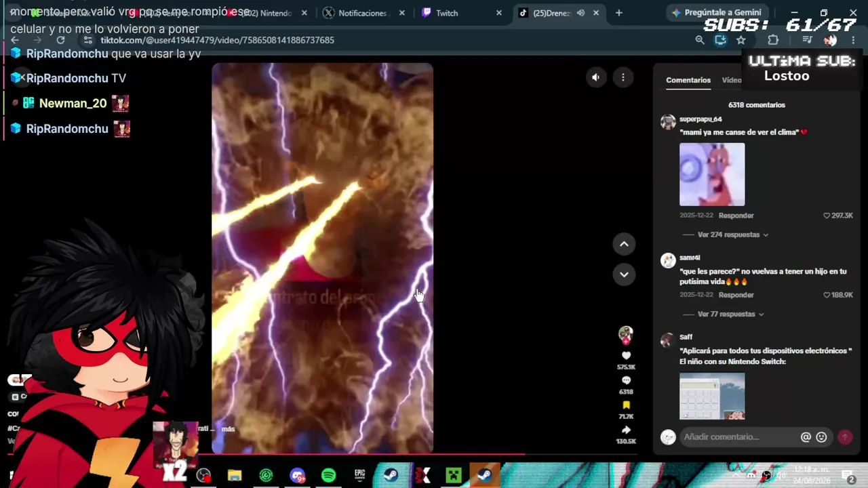
Task: Like the video with the heart icon
Action: click(626, 356)
